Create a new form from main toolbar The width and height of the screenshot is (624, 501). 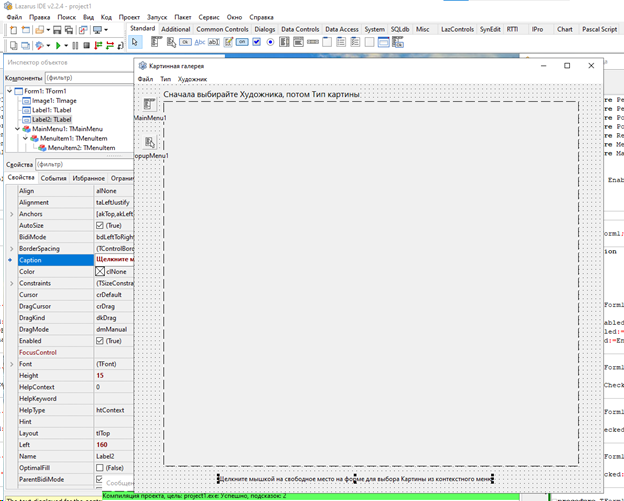26,30
